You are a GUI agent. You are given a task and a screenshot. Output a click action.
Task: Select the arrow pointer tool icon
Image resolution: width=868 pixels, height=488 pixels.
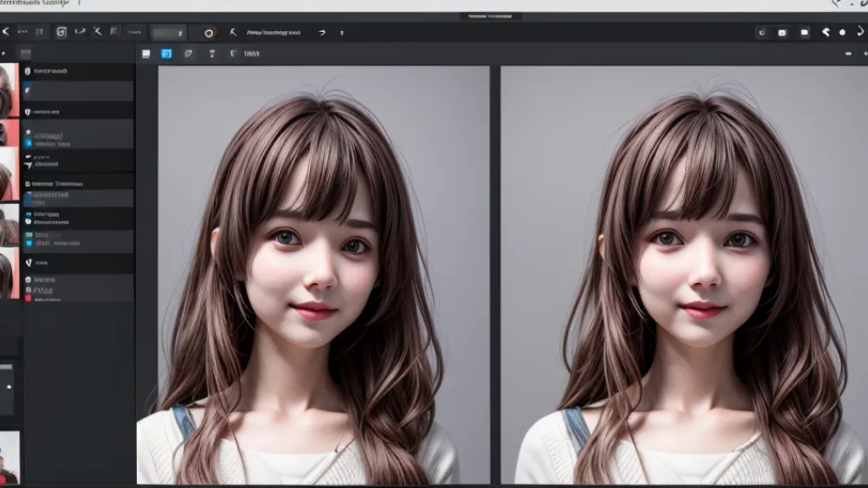pos(232,32)
